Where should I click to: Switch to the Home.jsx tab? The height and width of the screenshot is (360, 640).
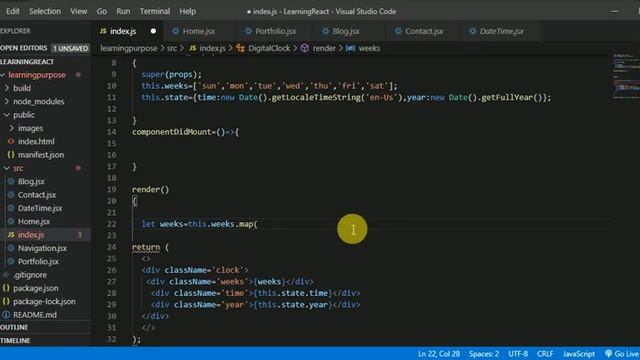click(199, 31)
